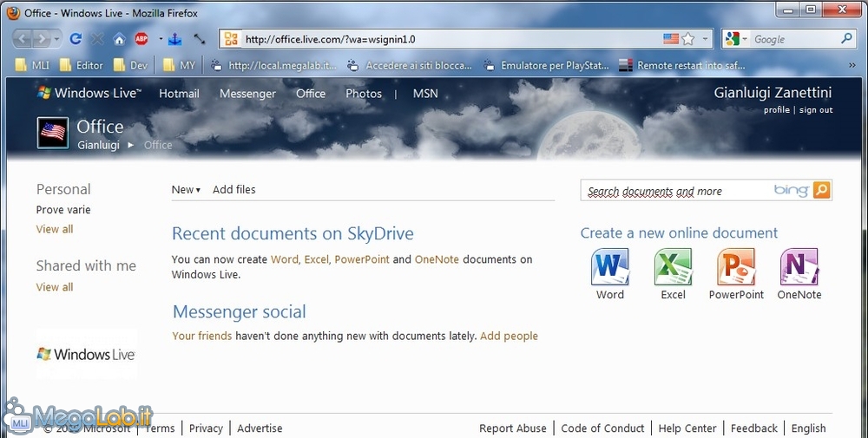The width and height of the screenshot is (868, 438).
Task: Open the local.megalab.it bookmark
Action: [x=274, y=65]
